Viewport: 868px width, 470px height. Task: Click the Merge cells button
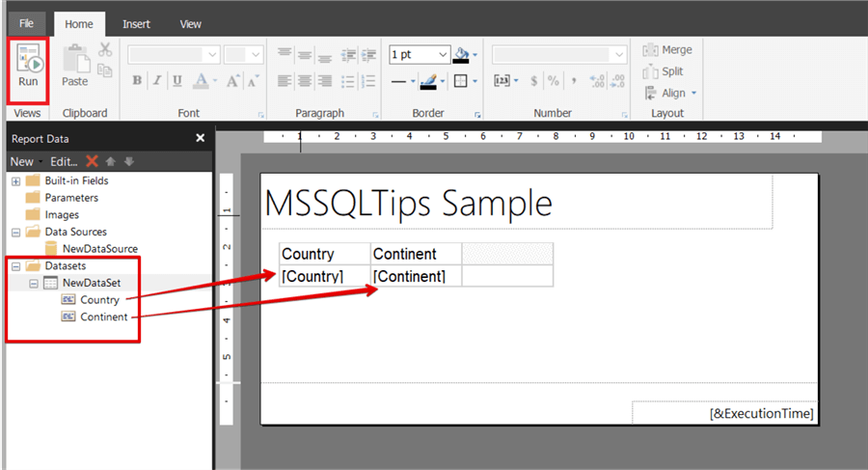click(667, 50)
